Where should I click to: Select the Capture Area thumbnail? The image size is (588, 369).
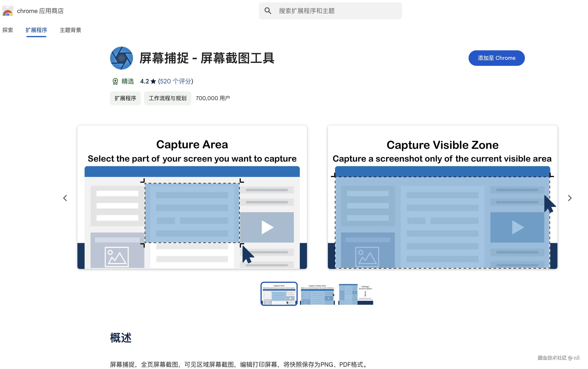[279, 294]
